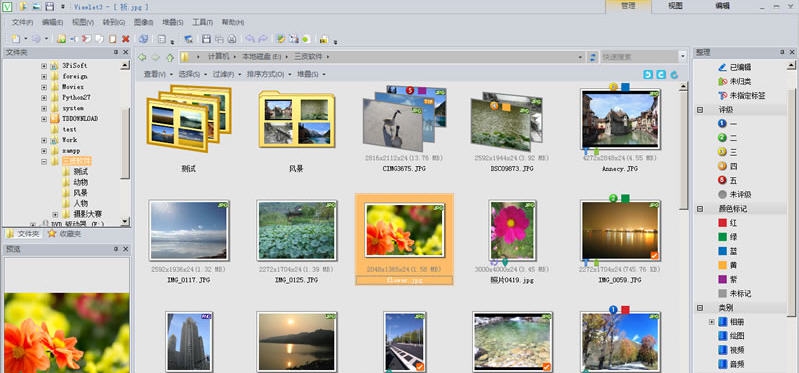Select the Annecy.JPG thumbnail

coord(620,119)
